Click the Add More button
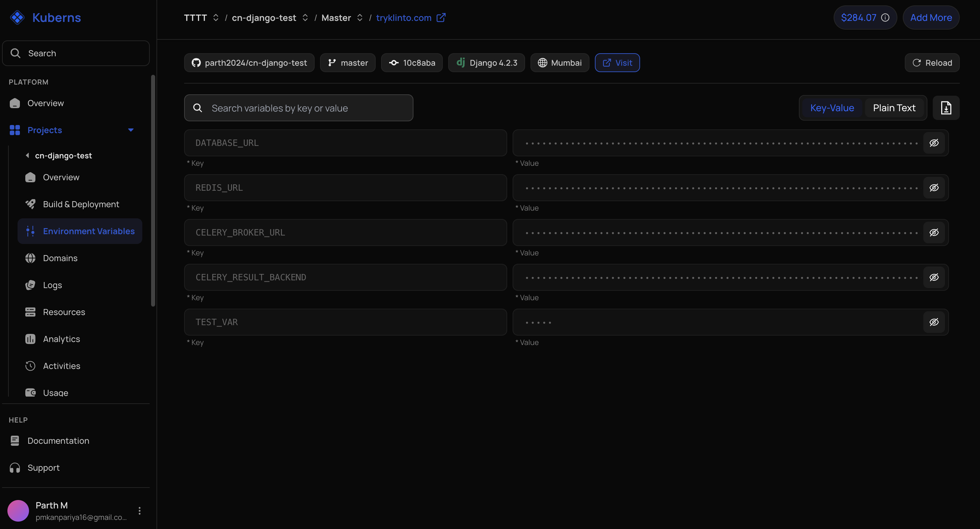 point(931,18)
